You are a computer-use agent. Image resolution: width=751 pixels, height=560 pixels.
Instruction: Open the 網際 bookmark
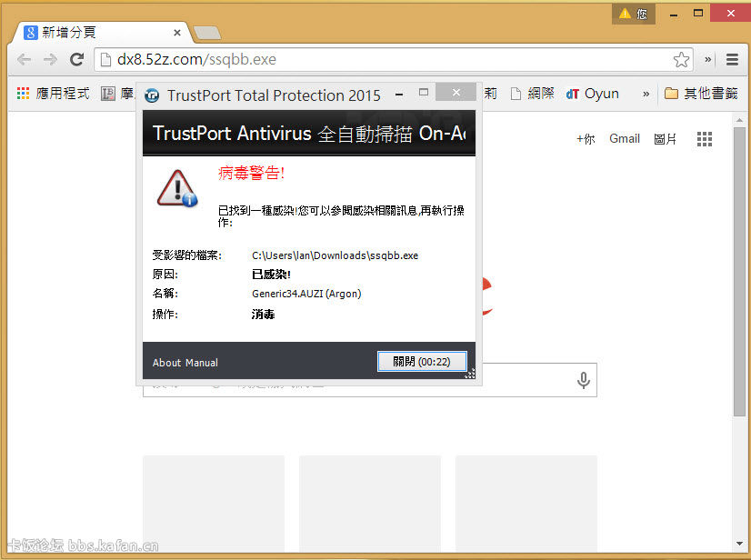pos(533,94)
